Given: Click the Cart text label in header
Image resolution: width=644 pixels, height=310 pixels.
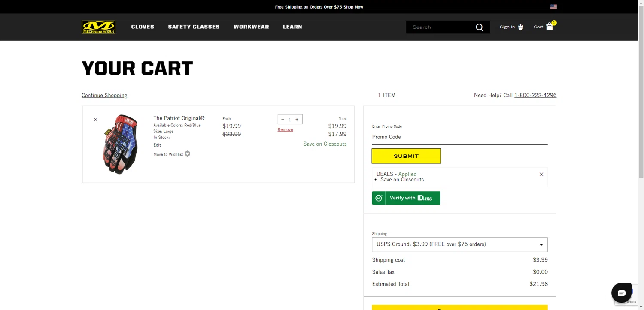Looking at the screenshot, I should point(538,27).
